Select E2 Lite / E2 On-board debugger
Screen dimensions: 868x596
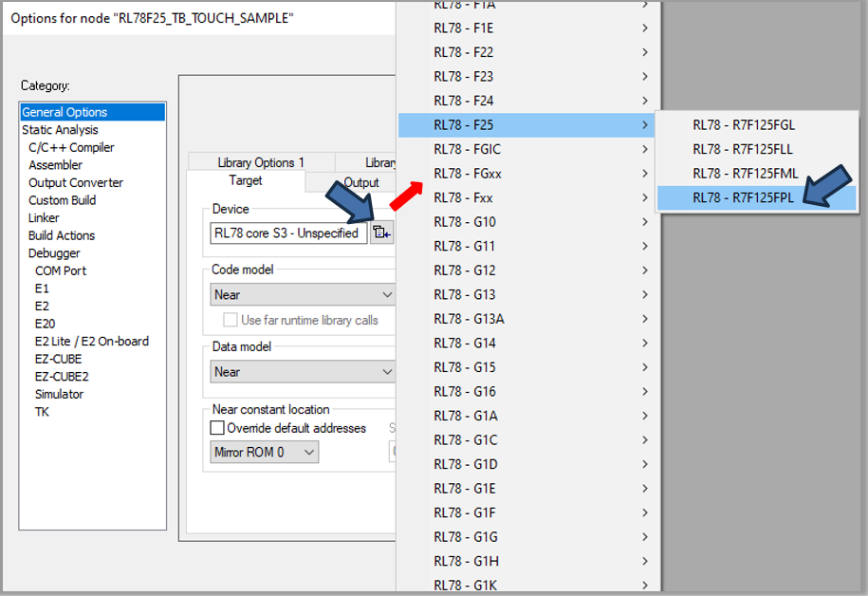point(92,342)
